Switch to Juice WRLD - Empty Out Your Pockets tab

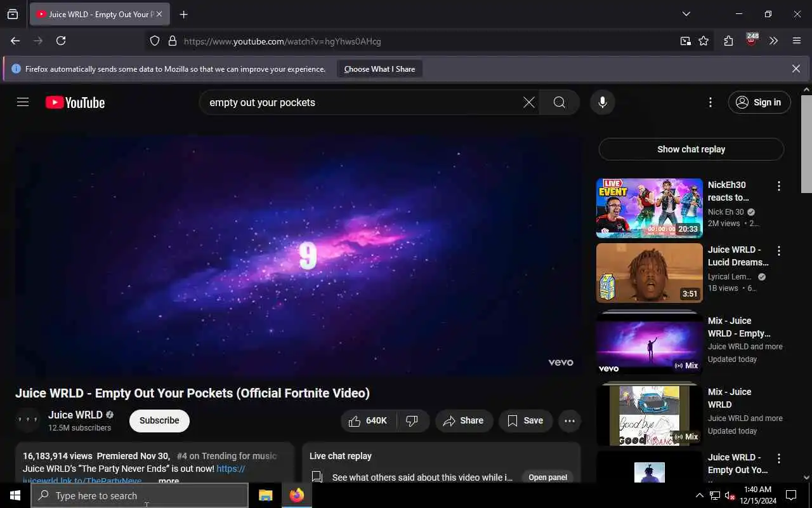coord(98,14)
